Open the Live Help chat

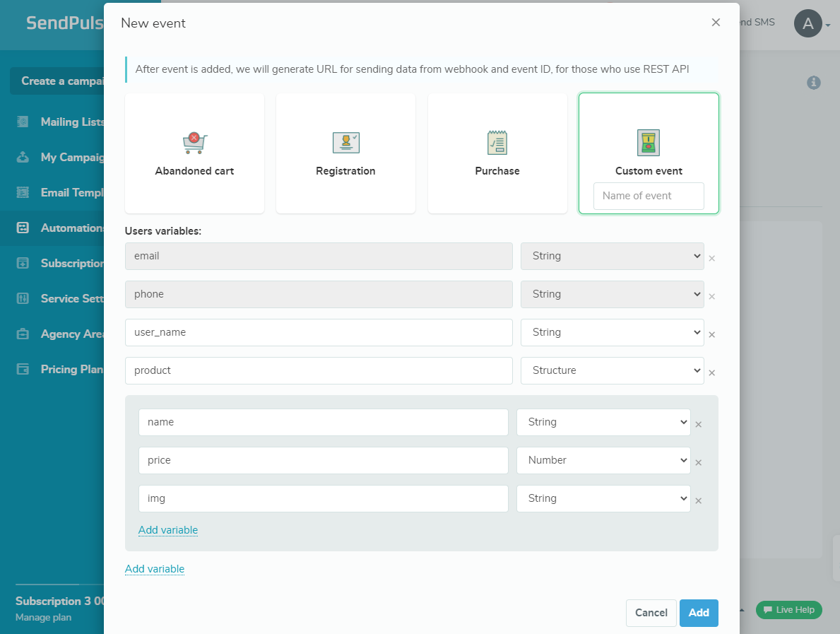coord(788,610)
